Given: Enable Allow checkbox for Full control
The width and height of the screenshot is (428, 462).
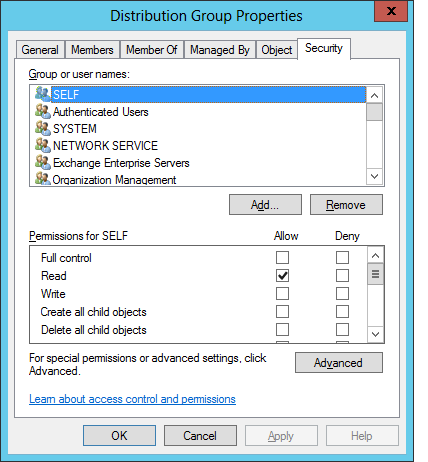Looking at the screenshot, I should [x=282, y=258].
